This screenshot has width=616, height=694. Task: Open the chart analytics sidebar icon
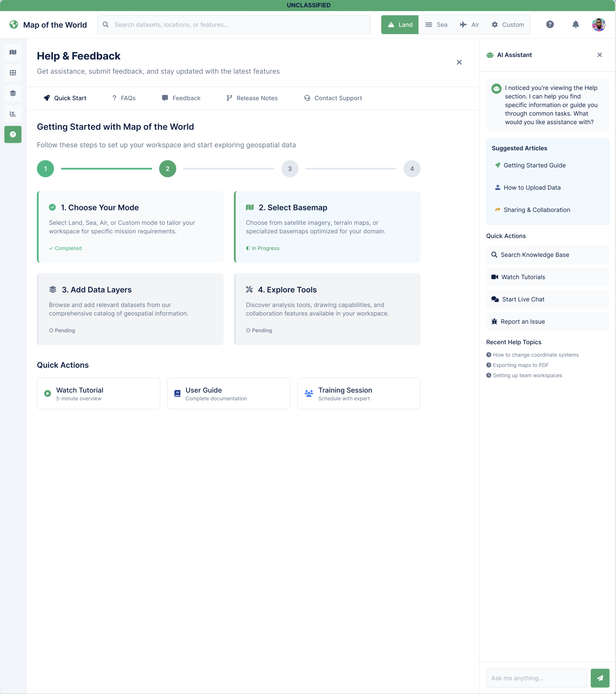tap(13, 114)
